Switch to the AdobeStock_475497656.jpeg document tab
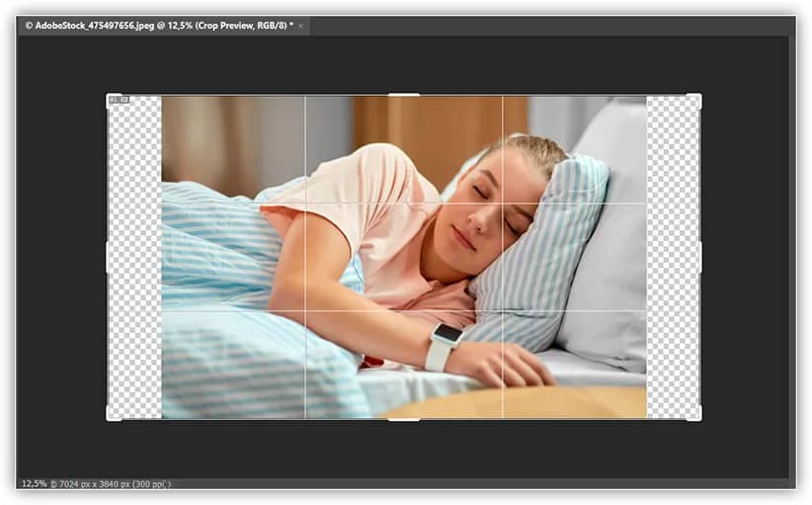812x505 pixels. (158, 26)
